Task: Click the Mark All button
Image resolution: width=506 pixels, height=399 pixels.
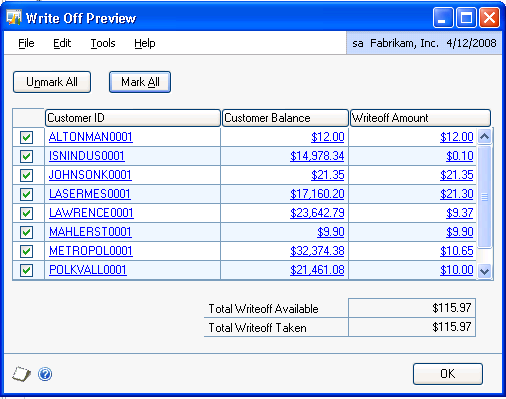Action: [x=140, y=82]
